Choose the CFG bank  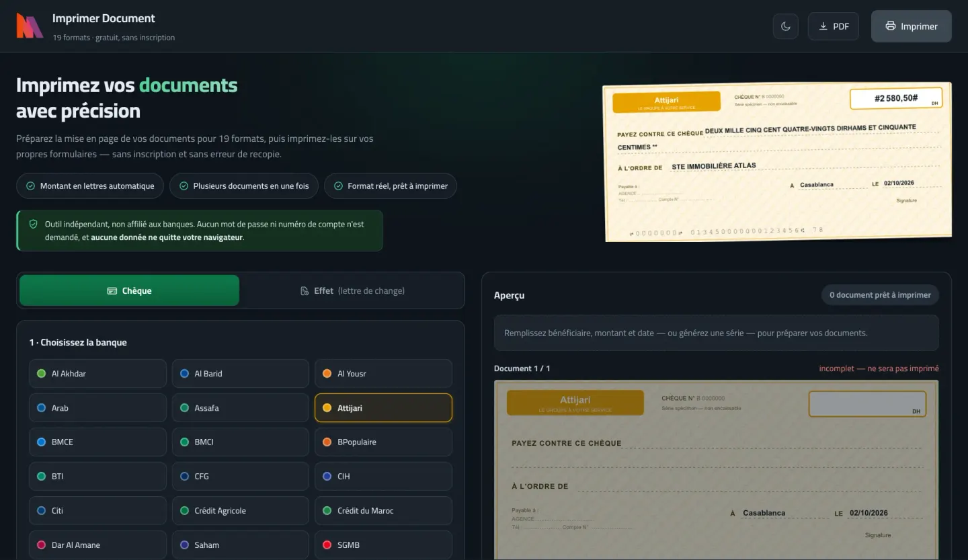coord(241,476)
